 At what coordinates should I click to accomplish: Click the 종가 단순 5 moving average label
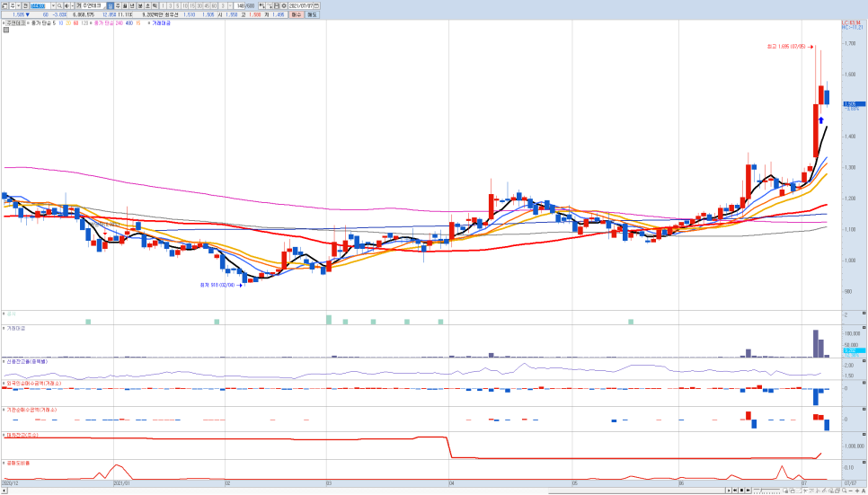43,22
